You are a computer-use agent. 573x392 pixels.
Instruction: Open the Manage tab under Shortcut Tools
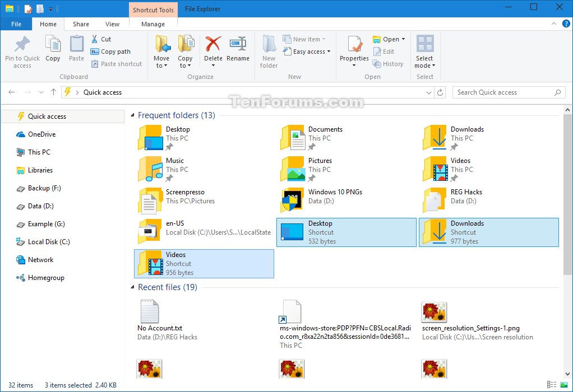[153, 24]
